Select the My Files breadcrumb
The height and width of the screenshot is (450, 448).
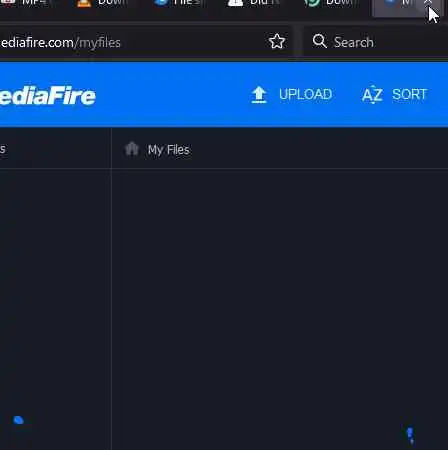pos(169,150)
